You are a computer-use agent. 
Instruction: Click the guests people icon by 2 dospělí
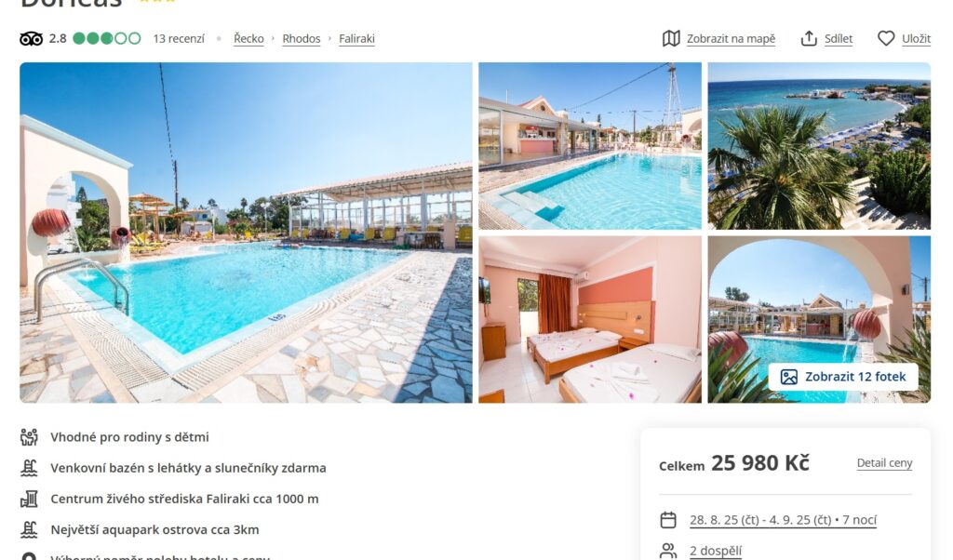[668, 551]
